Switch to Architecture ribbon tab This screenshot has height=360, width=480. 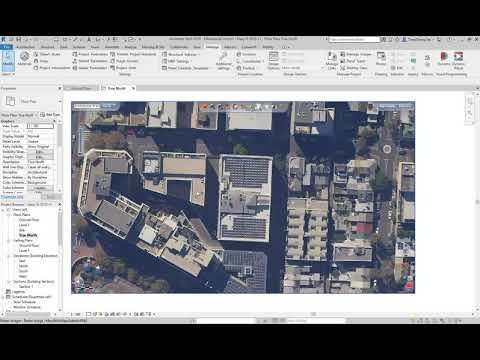(26, 47)
